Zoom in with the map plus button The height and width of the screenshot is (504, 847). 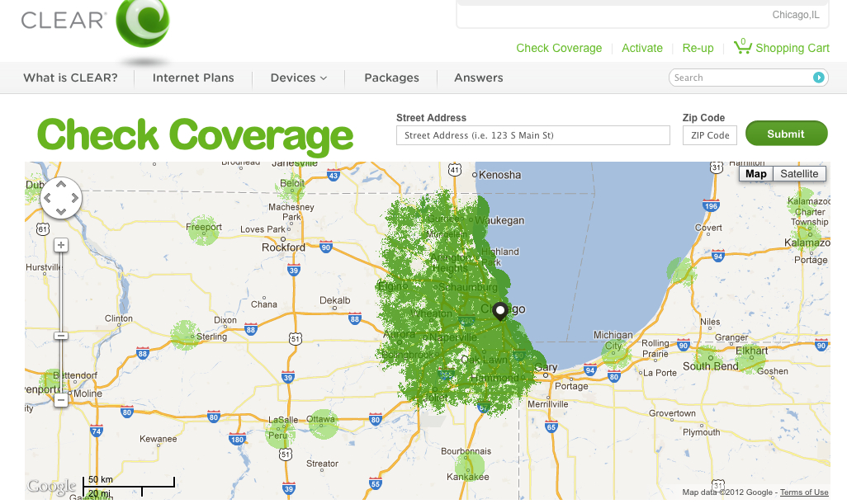click(61, 245)
